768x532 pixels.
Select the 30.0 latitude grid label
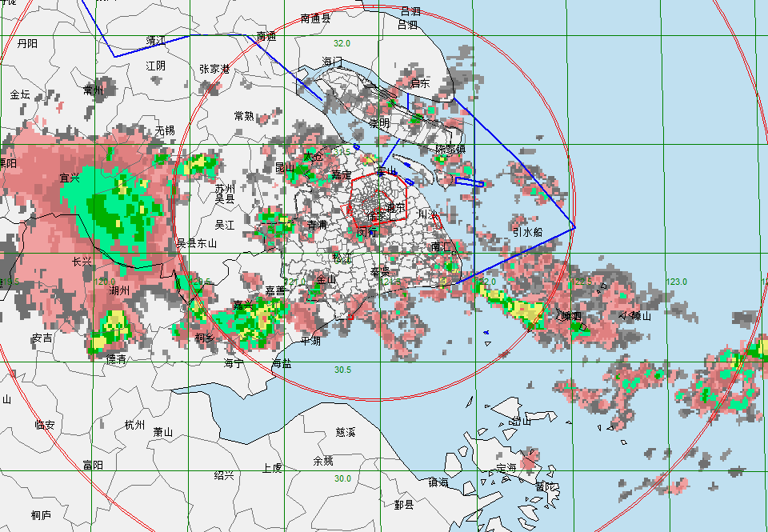pos(342,478)
